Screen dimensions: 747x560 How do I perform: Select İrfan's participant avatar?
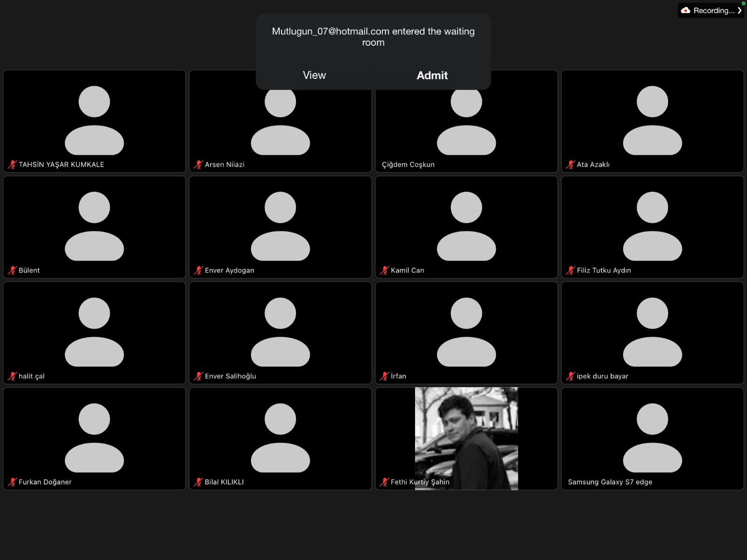click(x=466, y=332)
